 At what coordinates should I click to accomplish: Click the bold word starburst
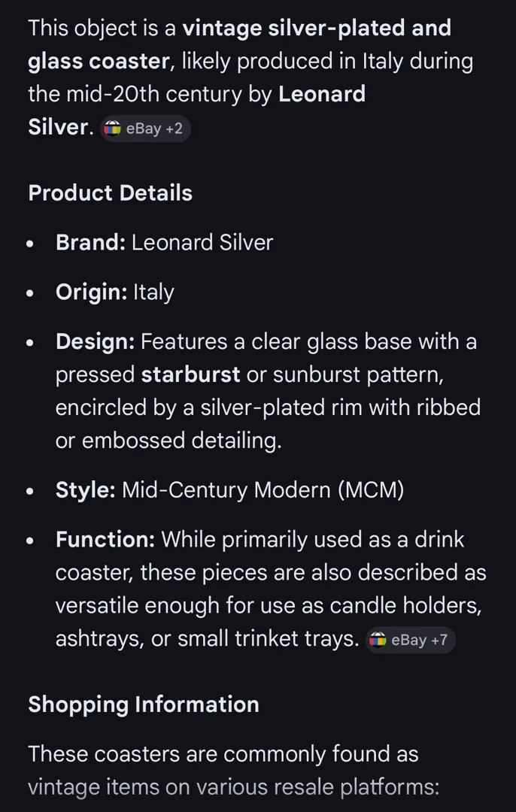(190, 375)
